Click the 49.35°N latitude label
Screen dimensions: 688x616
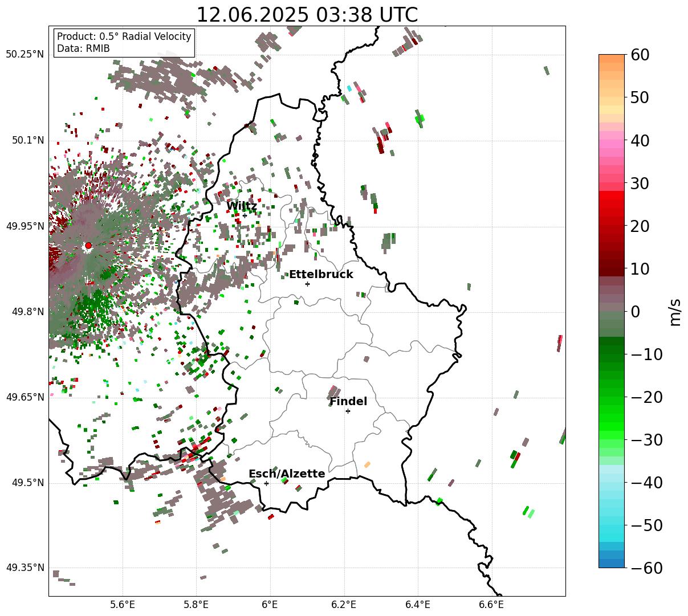click(x=25, y=568)
